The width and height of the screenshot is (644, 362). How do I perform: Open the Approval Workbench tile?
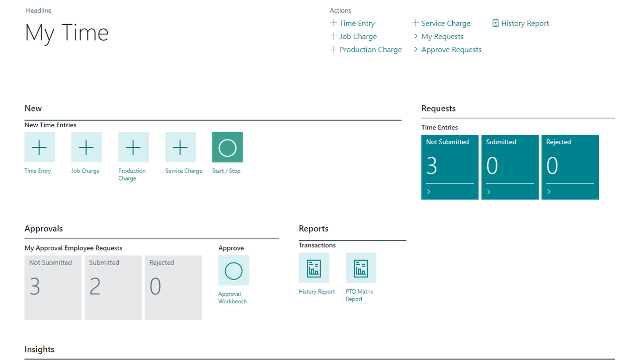[233, 270]
